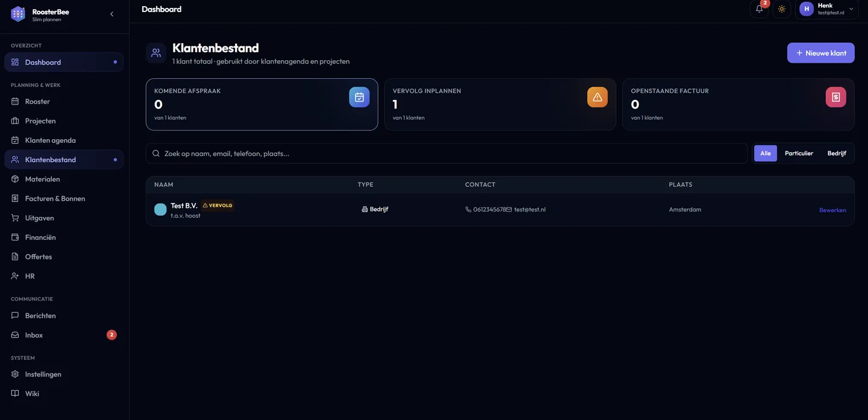
Task: Click the teal avatar of Test B.V.
Action: pyautogui.click(x=160, y=210)
